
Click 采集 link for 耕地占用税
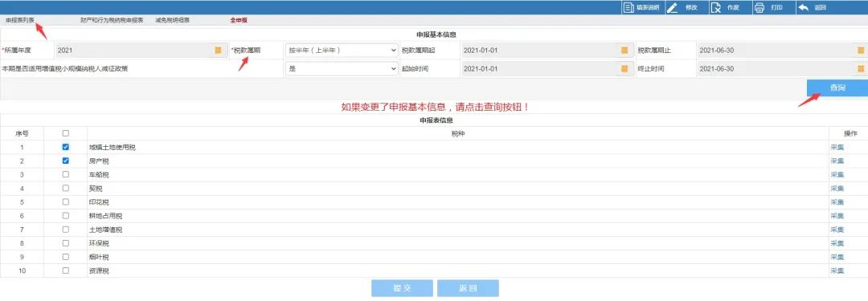pos(837,217)
